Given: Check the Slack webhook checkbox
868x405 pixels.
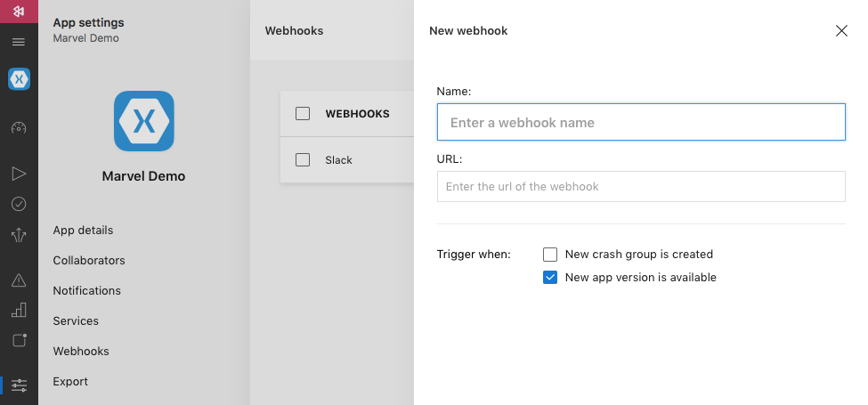Looking at the screenshot, I should (x=303, y=160).
